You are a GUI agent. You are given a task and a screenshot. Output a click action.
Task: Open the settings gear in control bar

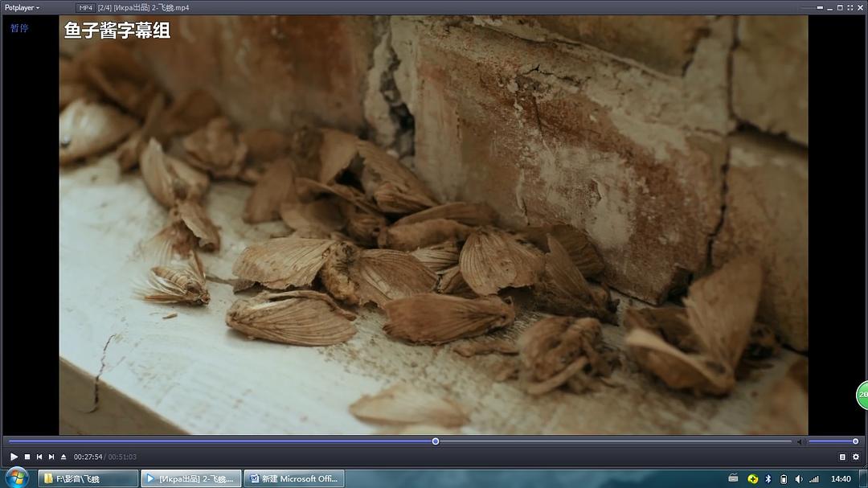coord(856,457)
